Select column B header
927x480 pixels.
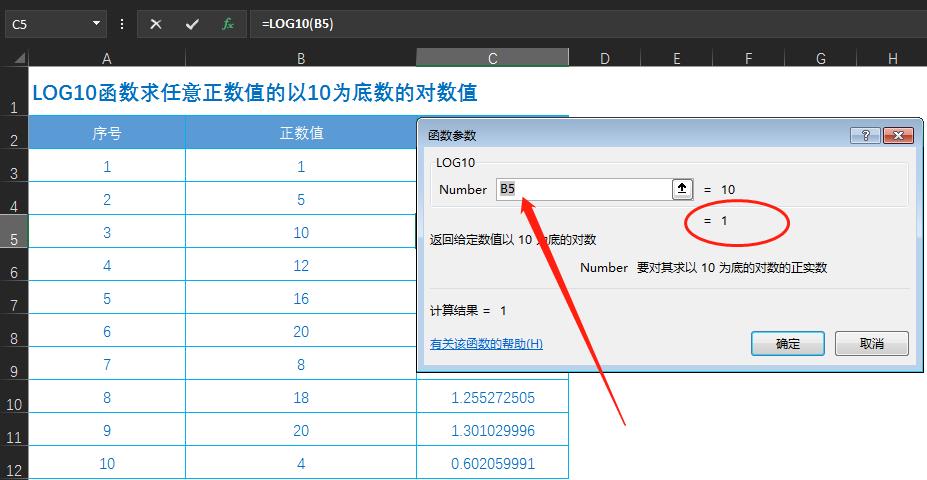(301, 58)
